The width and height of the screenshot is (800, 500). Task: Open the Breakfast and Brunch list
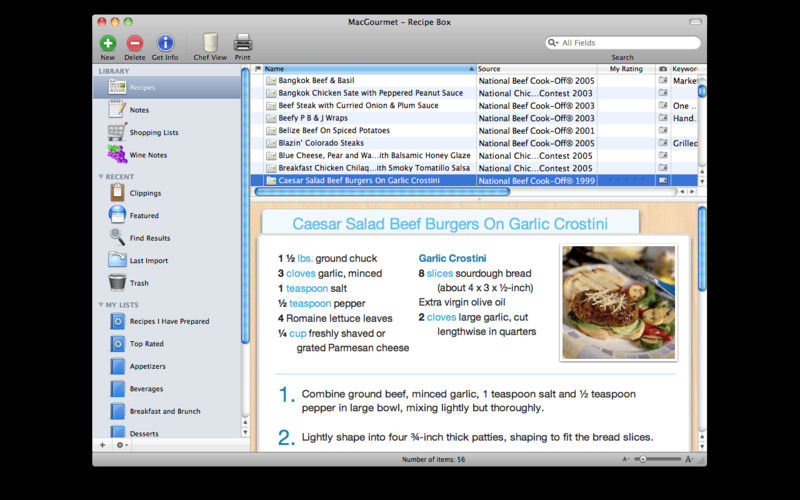point(166,411)
